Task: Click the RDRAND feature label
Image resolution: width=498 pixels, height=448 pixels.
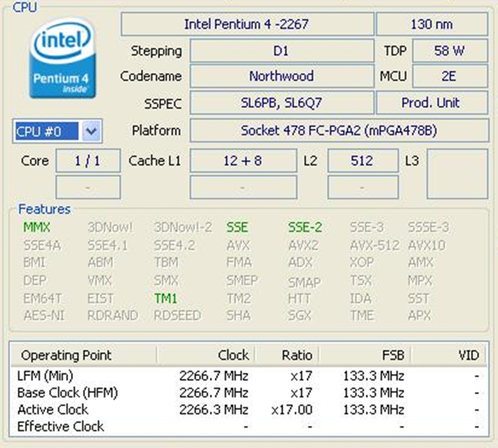Action: pyautogui.click(x=113, y=316)
